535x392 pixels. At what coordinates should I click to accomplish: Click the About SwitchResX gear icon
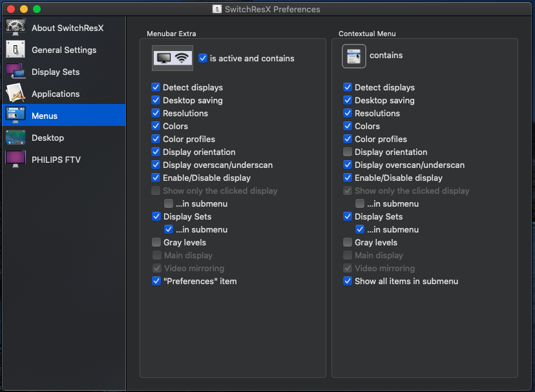click(16, 28)
